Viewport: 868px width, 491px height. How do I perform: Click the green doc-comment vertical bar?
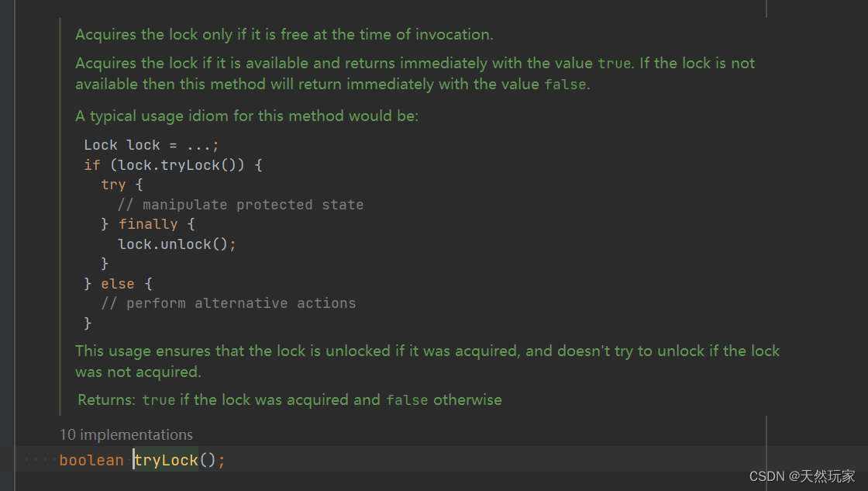point(60,217)
